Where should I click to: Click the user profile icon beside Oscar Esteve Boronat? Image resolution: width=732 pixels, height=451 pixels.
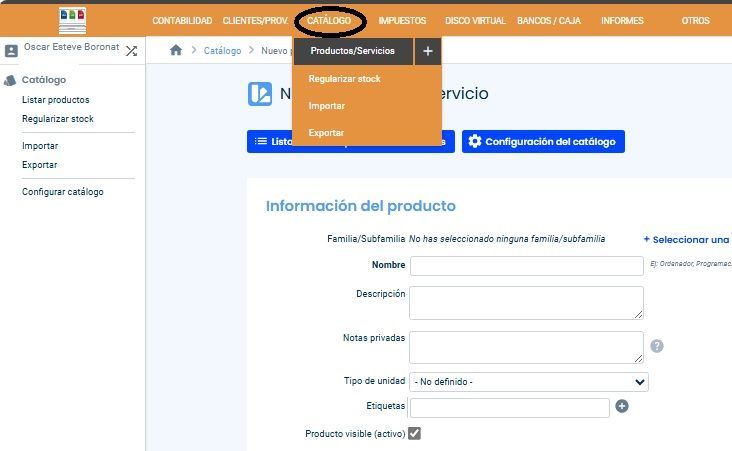(11, 50)
